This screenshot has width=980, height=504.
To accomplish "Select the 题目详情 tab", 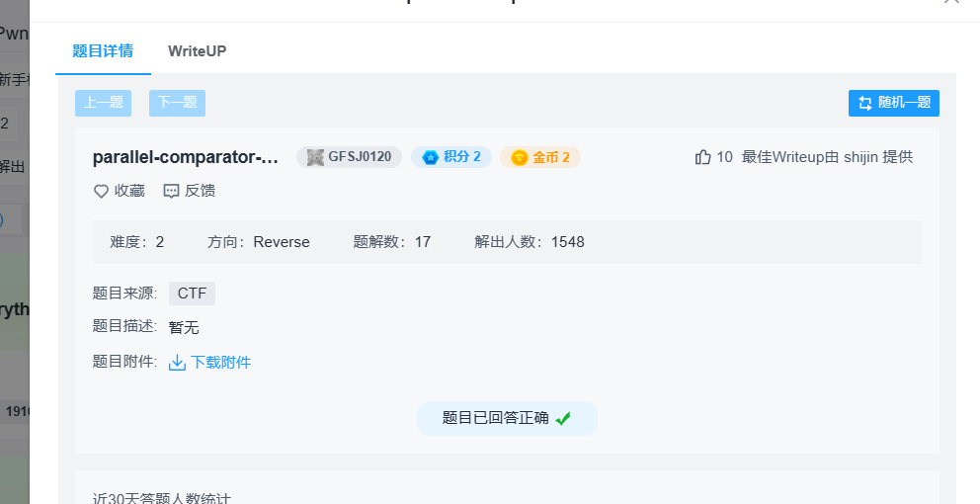I will [103, 51].
